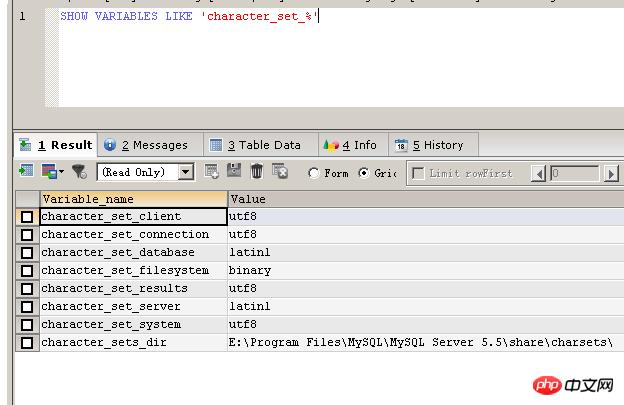The height and width of the screenshot is (405, 624).
Task: Click the Result tab icon
Action: (x=25, y=145)
